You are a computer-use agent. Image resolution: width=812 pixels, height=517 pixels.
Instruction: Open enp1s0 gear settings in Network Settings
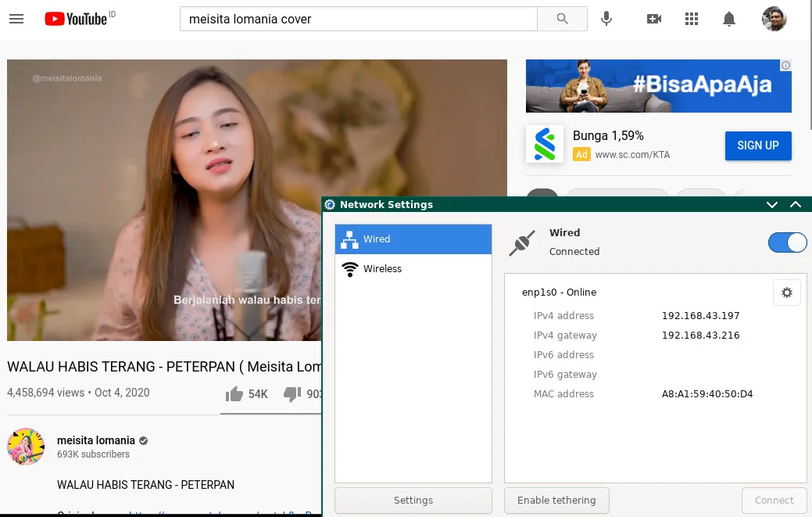click(x=787, y=293)
